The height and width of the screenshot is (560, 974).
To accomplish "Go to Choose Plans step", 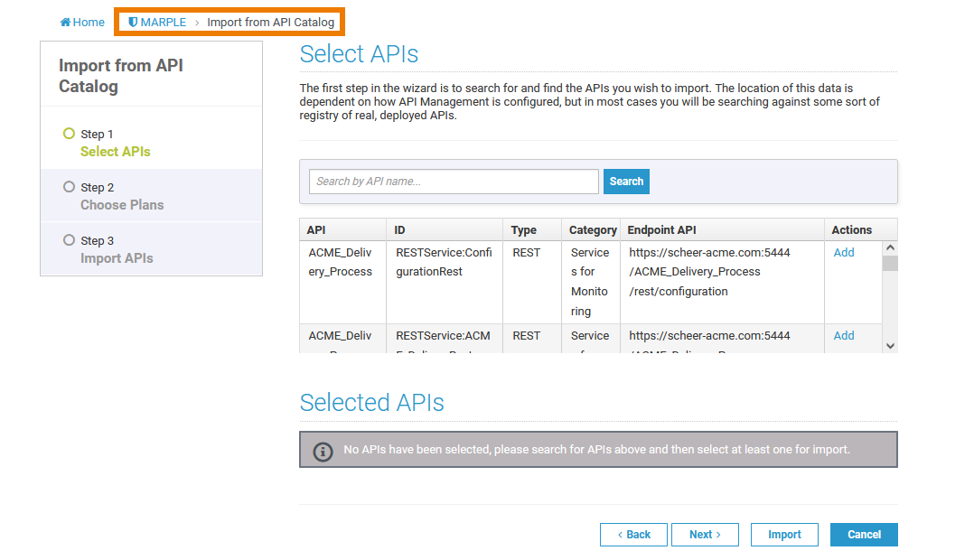I will 122,205.
